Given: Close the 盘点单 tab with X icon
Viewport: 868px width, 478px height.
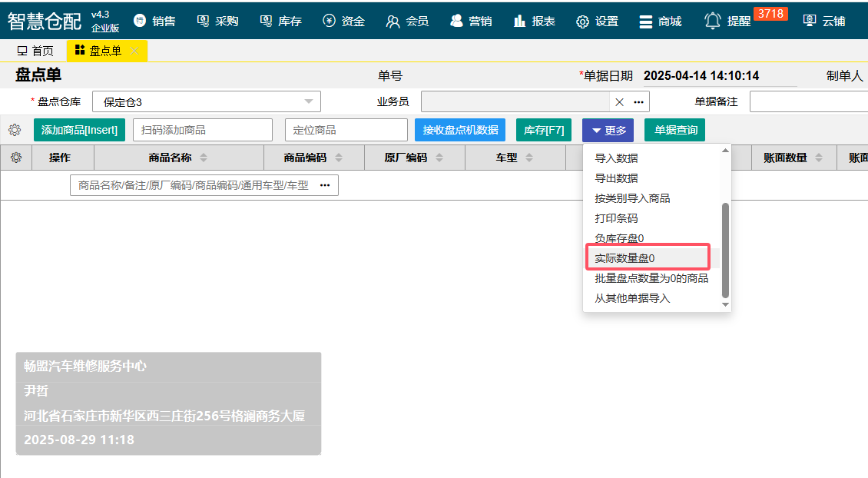Looking at the screenshot, I should (135, 51).
